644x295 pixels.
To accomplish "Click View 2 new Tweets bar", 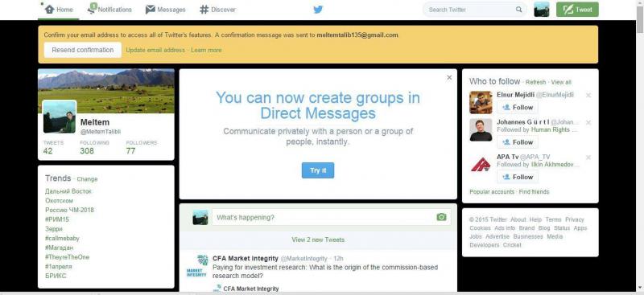I will tap(318, 240).
